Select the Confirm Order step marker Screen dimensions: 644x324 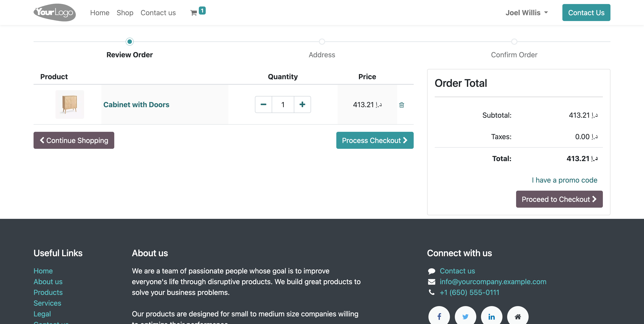[514, 42]
